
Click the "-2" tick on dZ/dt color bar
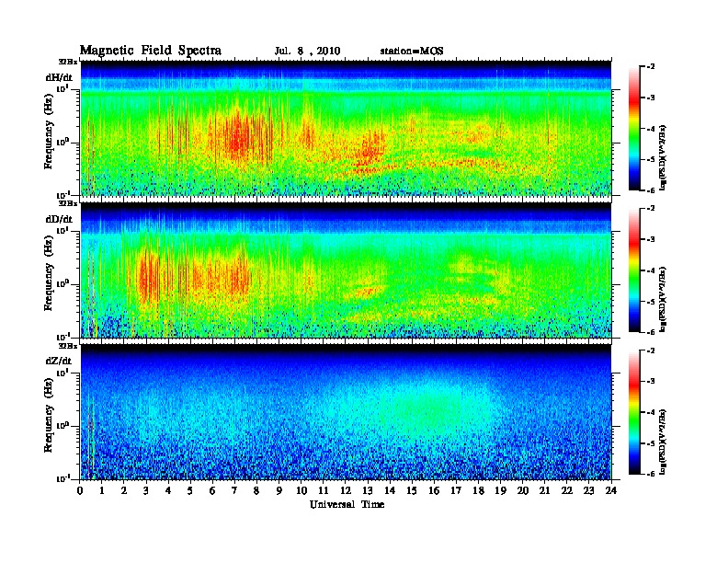coord(652,350)
